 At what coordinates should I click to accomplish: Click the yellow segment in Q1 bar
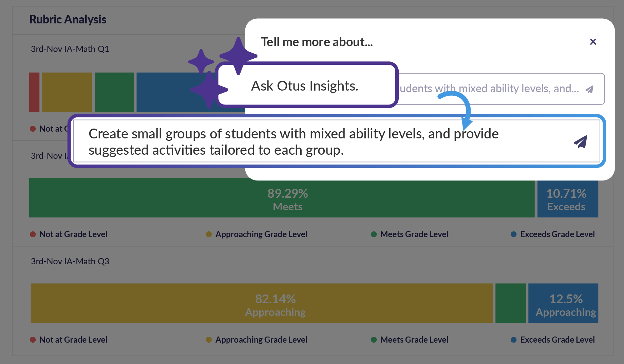(67, 92)
